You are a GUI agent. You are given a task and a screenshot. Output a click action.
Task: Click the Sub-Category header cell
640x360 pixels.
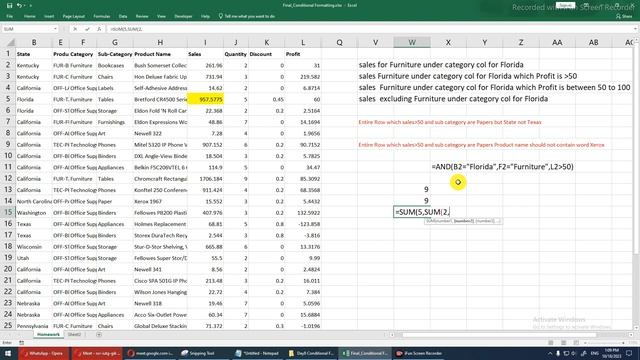(115, 54)
